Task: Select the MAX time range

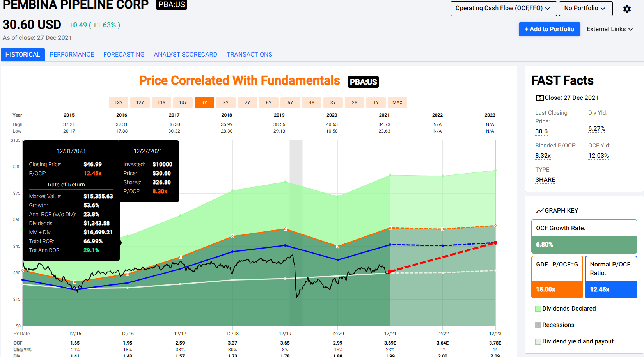Action: point(397,103)
